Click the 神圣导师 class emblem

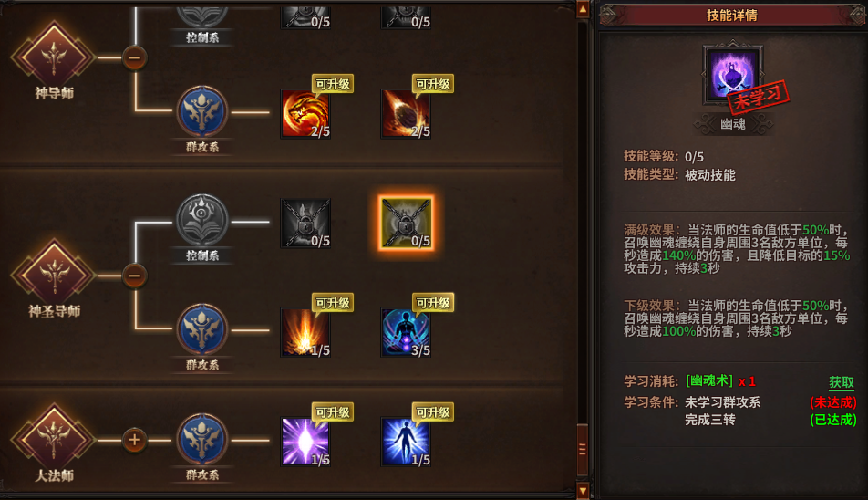click(x=54, y=275)
